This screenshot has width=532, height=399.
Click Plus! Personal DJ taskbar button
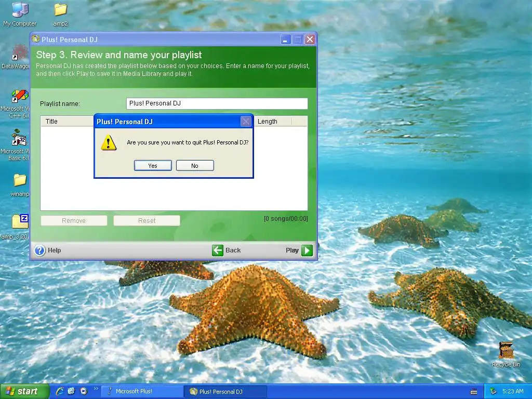(x=226, y=392)
